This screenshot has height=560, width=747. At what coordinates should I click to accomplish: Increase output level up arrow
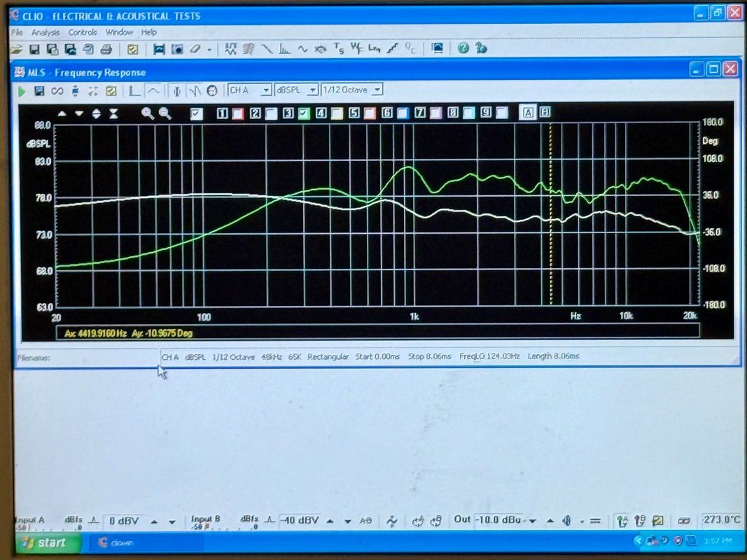pos(550,521)
